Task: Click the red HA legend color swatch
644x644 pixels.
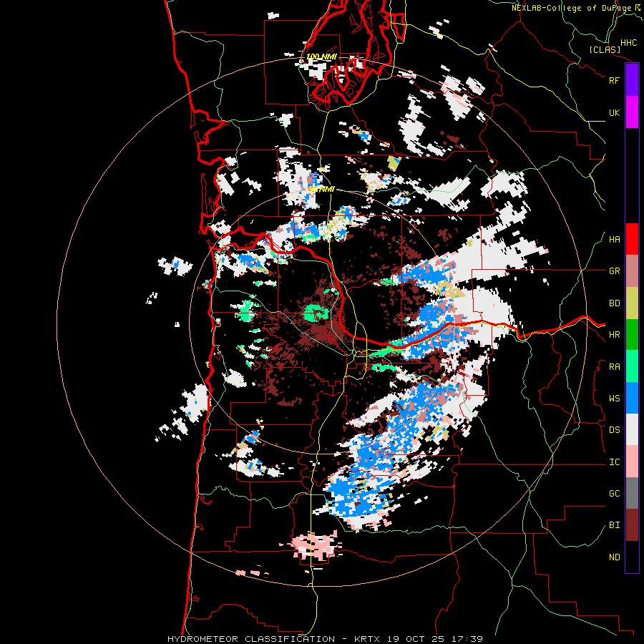Action: click(632, 239)
